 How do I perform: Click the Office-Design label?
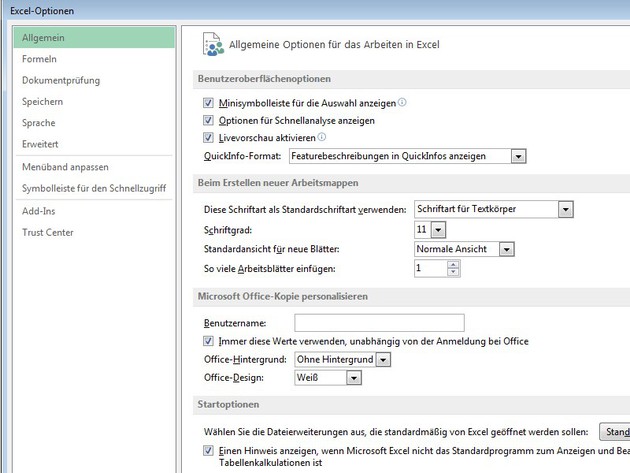233,378
